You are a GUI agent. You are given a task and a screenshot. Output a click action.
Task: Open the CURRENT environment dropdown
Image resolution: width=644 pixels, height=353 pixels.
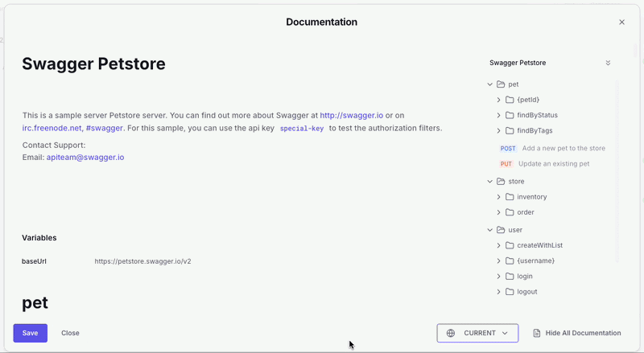coord(477,333)
